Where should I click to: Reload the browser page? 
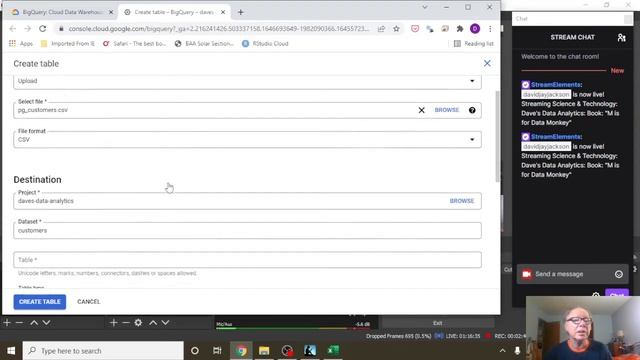pyautogui.click(x=42, y=29)
